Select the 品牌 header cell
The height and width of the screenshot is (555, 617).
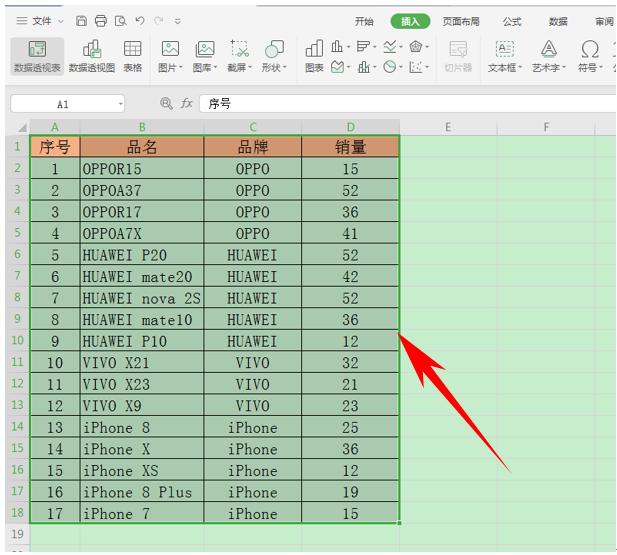coord(253,147)
